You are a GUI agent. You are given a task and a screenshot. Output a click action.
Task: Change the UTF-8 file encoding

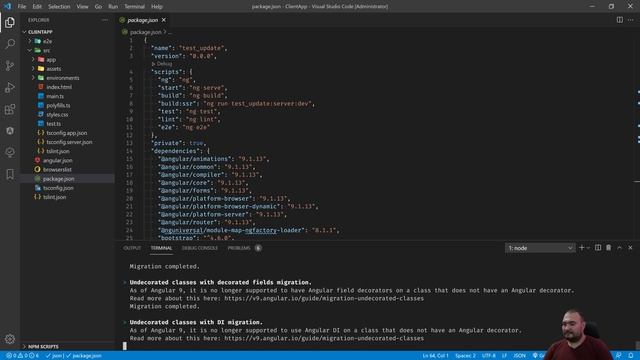pyautogui.click(x=489, y=356)
